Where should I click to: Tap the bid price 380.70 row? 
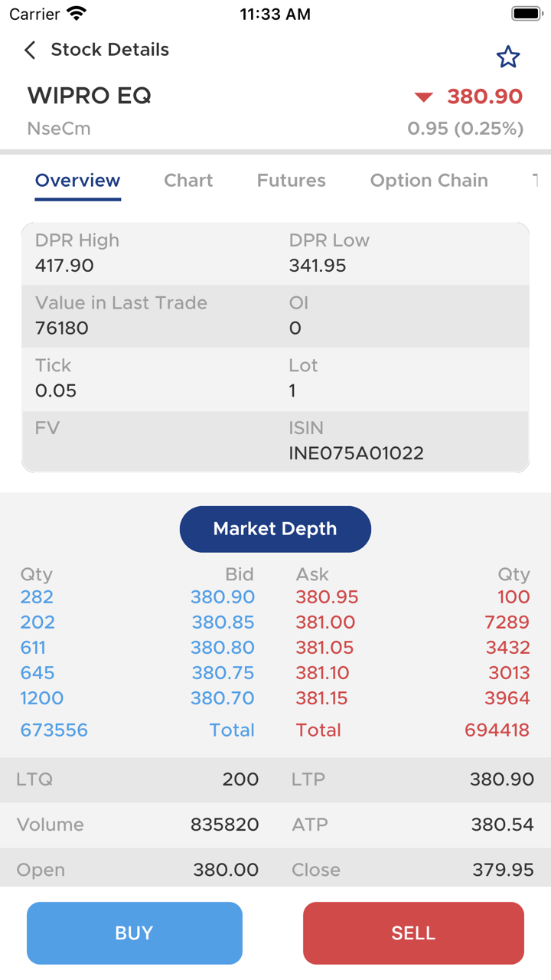coord(223,698)
